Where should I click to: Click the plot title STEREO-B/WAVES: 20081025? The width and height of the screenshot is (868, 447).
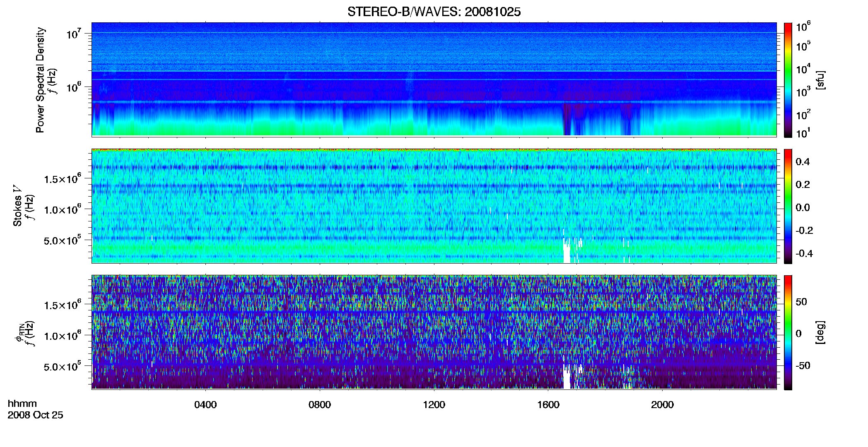(x=434, y=12)
